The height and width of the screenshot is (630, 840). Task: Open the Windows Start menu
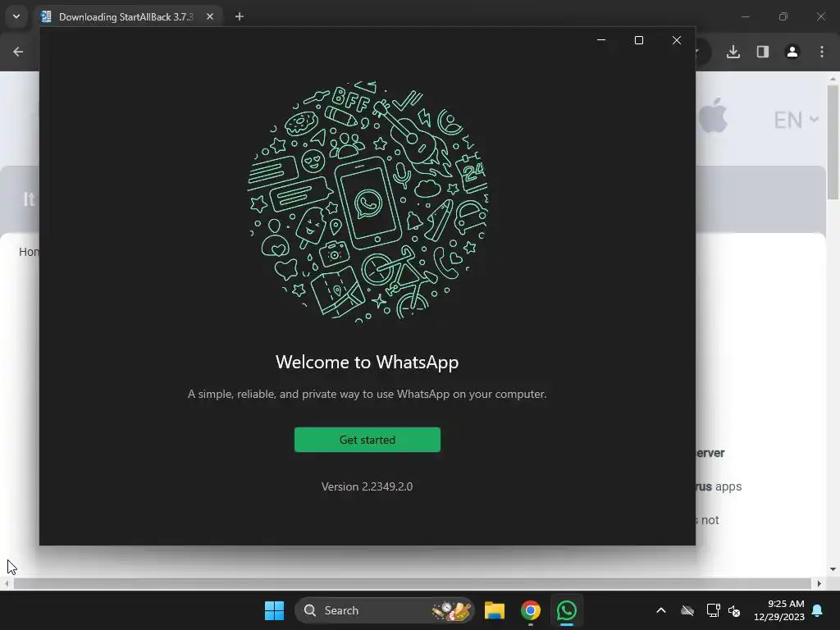click(274, 610)
